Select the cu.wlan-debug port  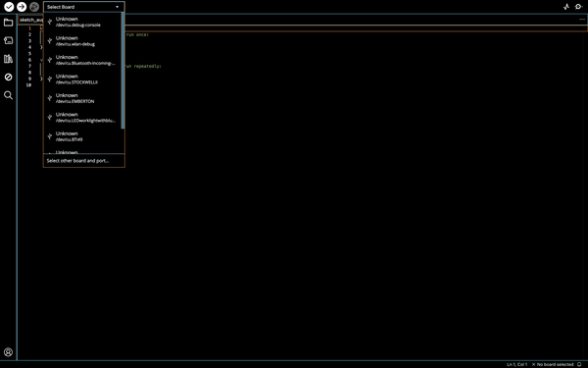pos(82,41)
